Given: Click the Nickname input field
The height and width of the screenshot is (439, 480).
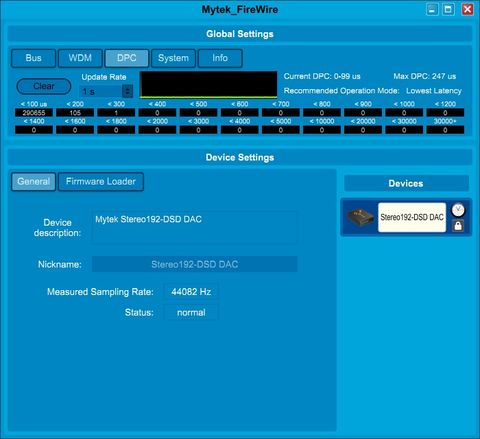Looking at the screenshot, I should coord(195,264).
